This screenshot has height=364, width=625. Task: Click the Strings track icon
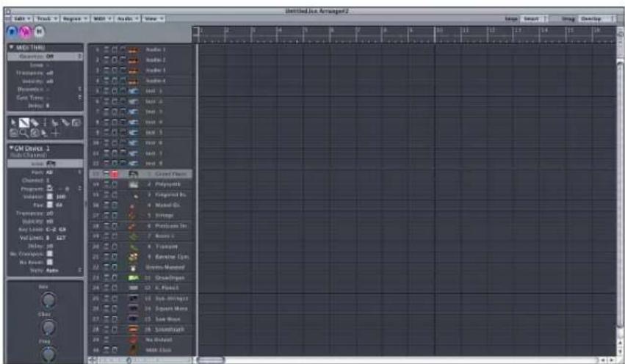tap(132, 216)
